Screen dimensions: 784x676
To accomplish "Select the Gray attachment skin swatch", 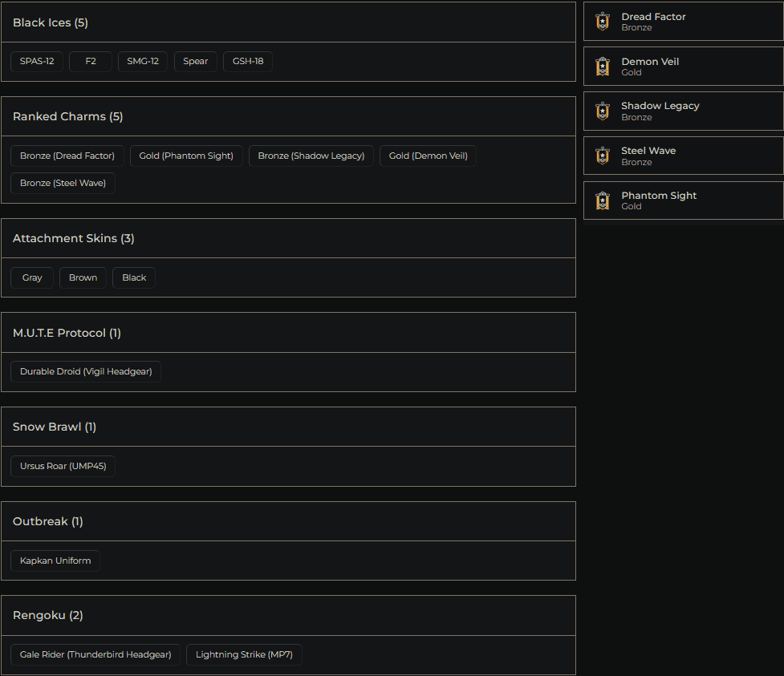I will point(31,277).
